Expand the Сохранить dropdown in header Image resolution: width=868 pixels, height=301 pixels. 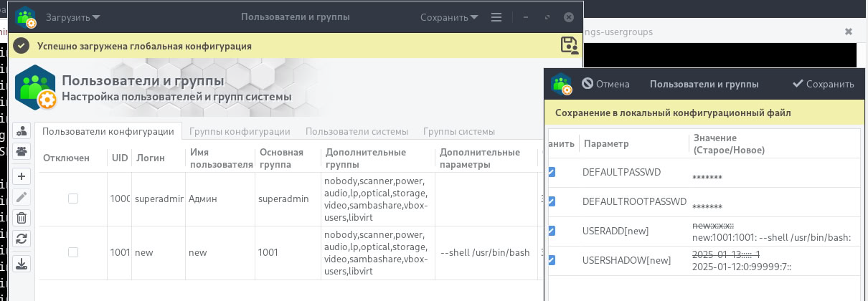click(450, 17)
